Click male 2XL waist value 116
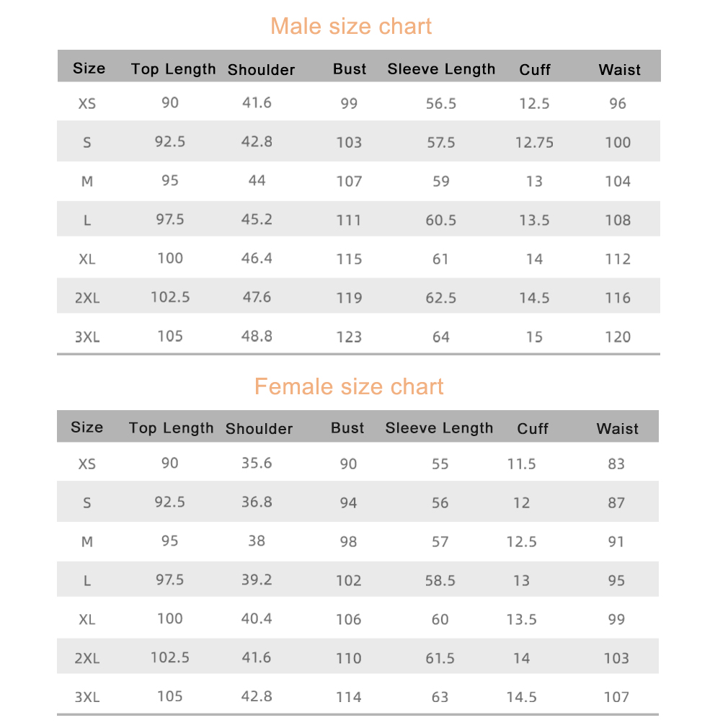728x728 pixels. (618, 298)
